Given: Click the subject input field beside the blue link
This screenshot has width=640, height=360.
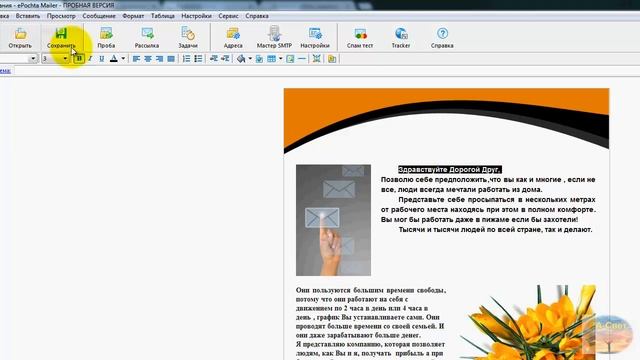Looking at the screenshot, I should pos(326,71).
